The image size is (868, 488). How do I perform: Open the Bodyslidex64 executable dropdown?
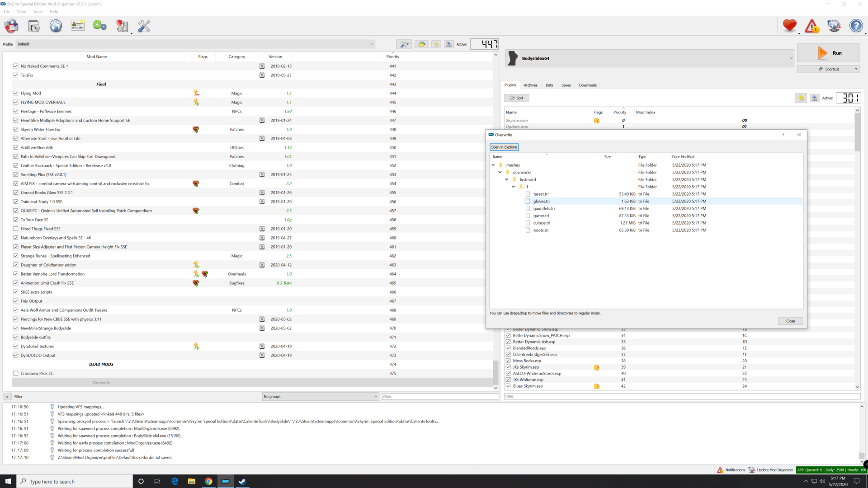650,58
